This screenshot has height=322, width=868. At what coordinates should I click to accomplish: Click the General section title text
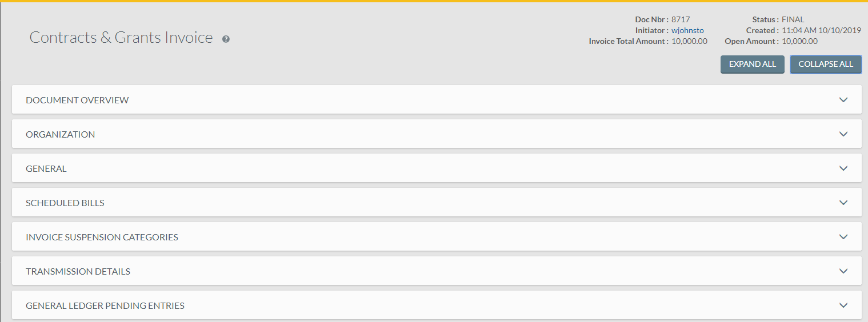pyautogui.click(x=46, y=169)
